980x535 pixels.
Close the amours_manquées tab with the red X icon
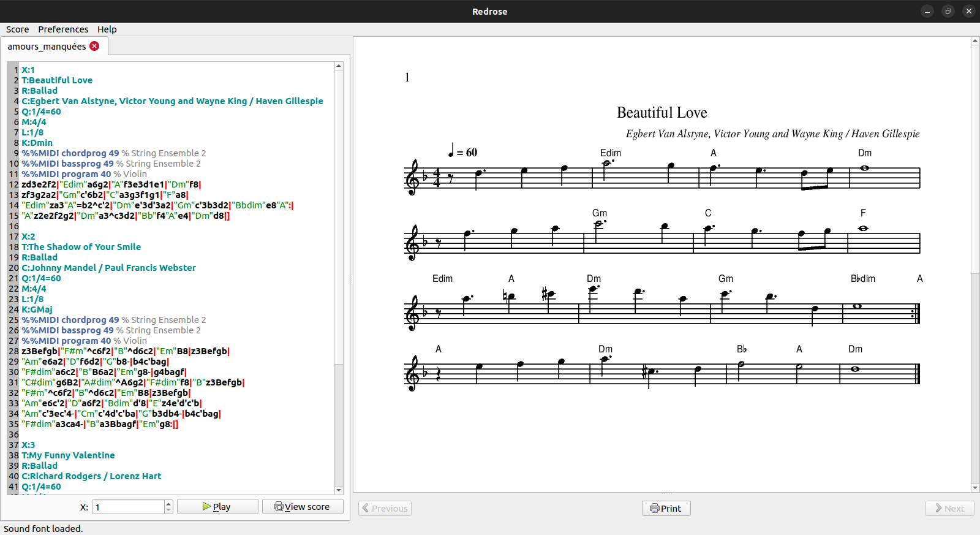(x=94, y=46)
